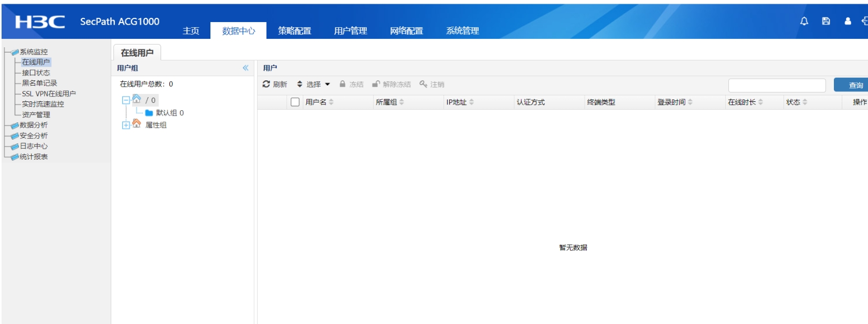The width and height of the screenshot is (868, 324).
Task: Click the save configuration disk icon
Action: [826, 21]
